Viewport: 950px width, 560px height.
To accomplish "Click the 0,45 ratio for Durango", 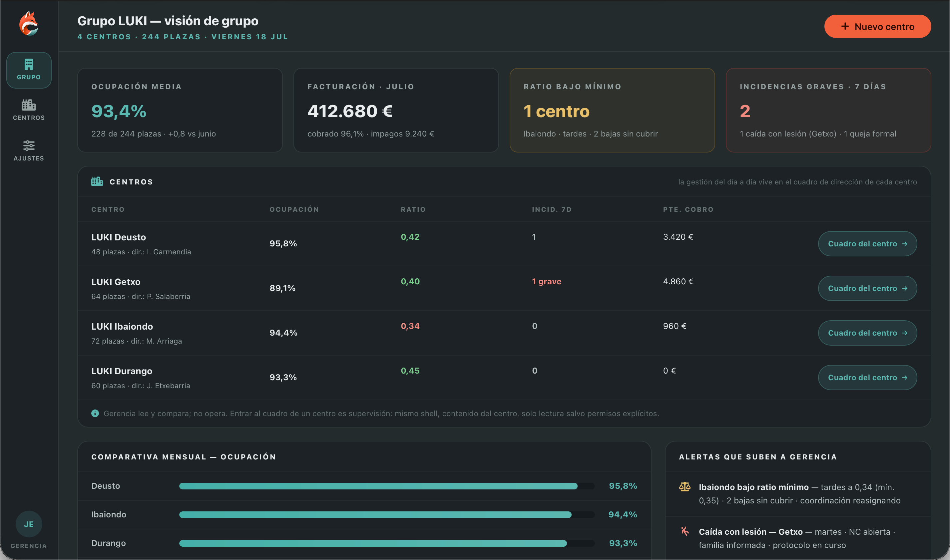I will [410, 371].
